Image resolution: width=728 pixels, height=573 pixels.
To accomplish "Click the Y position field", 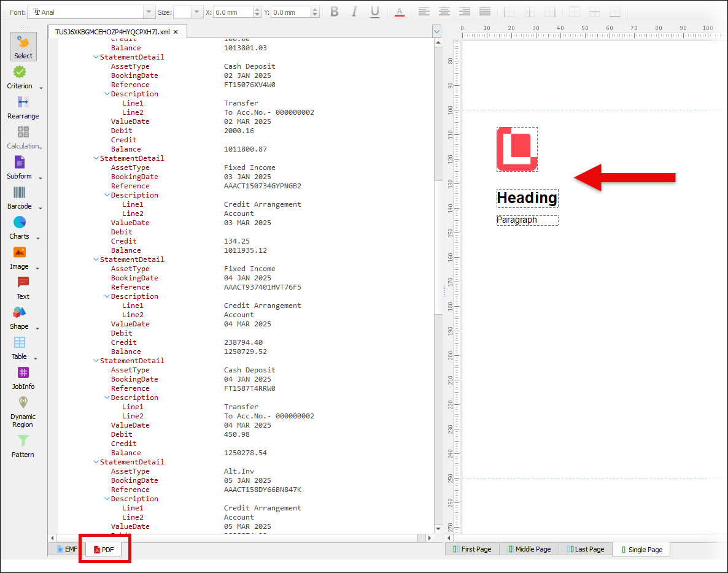I will [290, 12].
